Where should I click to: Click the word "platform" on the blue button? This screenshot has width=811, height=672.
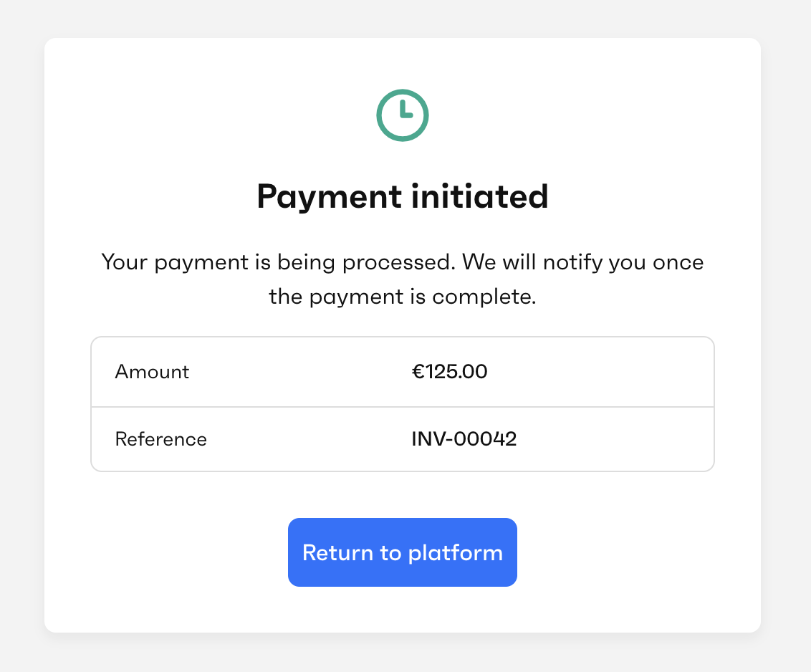coord(456,553)
